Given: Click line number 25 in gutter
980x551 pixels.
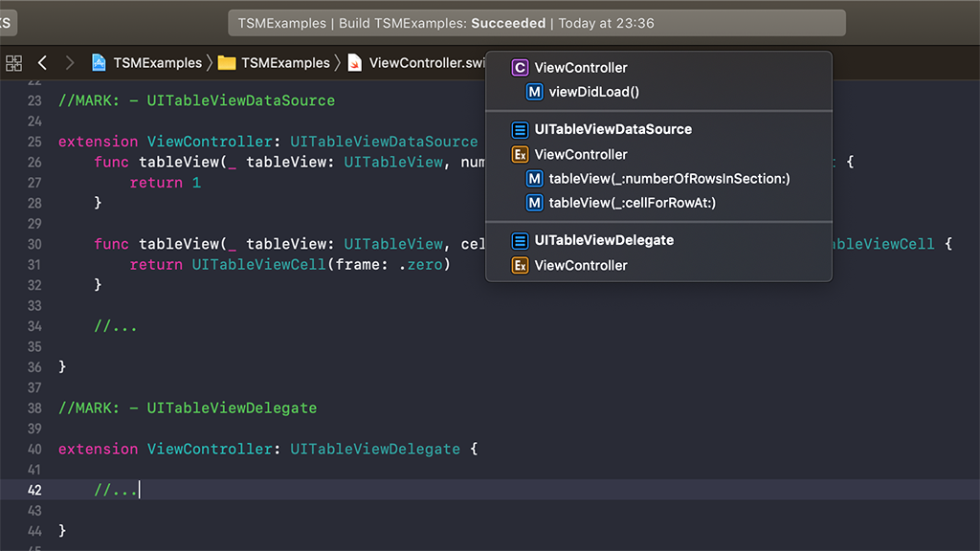Looking at the screenshot, I should click(34, 142).
